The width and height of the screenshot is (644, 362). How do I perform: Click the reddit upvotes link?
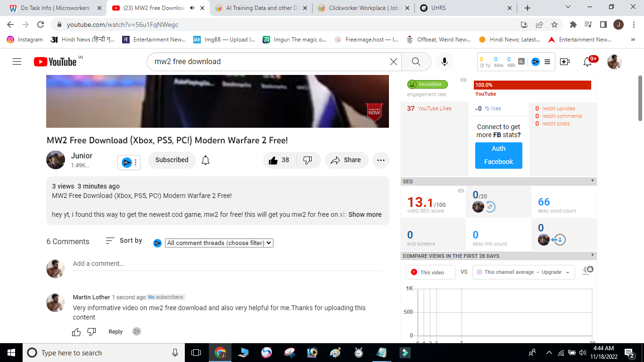[559, 108]
